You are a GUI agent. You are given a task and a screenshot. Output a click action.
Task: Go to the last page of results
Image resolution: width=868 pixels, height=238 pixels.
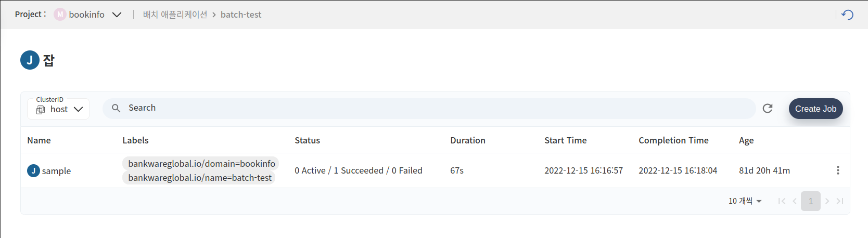click(x=840, y=201)
